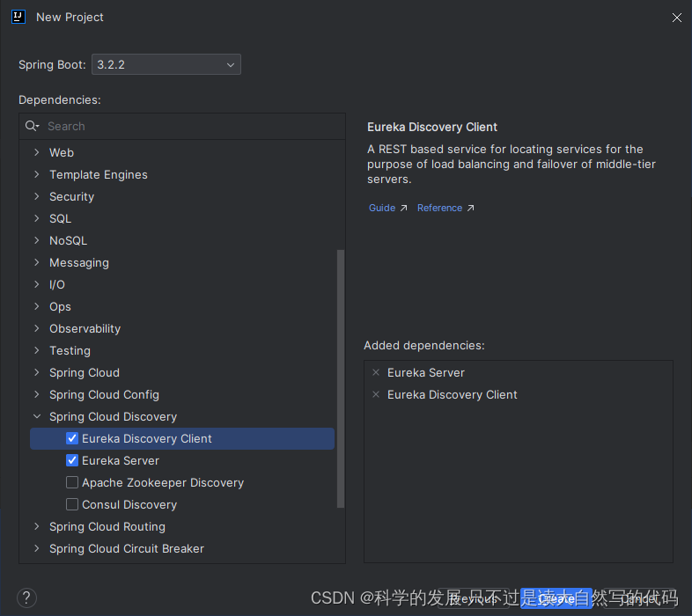The image size is (692, 616).
Task: Expand the Security category
Action: [37, 196]
